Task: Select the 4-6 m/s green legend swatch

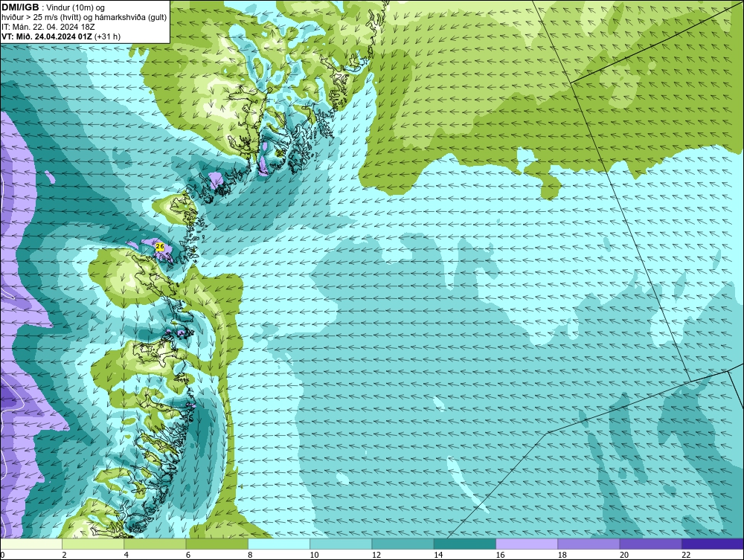Action: tap(155, 544)
